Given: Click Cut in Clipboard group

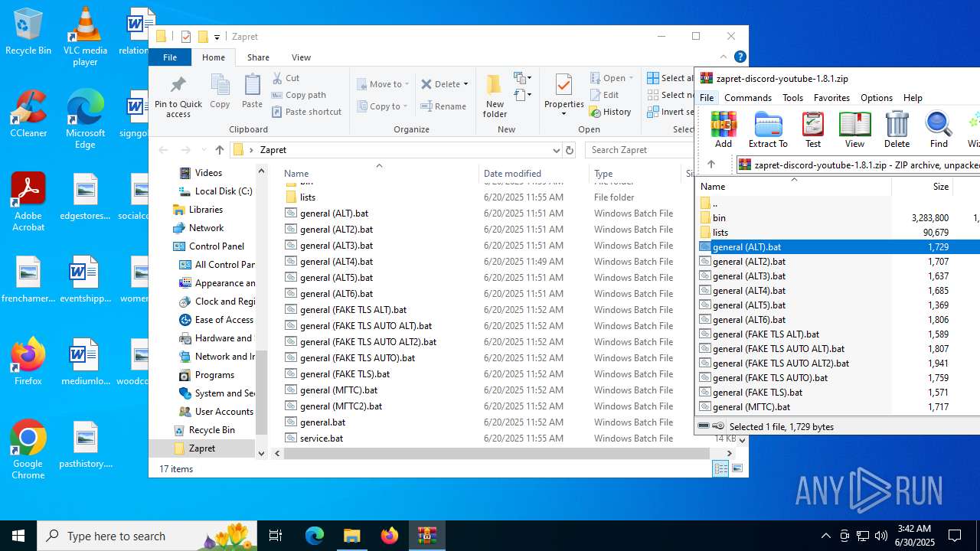Looking at the screenshot, I should coord(286,78).
